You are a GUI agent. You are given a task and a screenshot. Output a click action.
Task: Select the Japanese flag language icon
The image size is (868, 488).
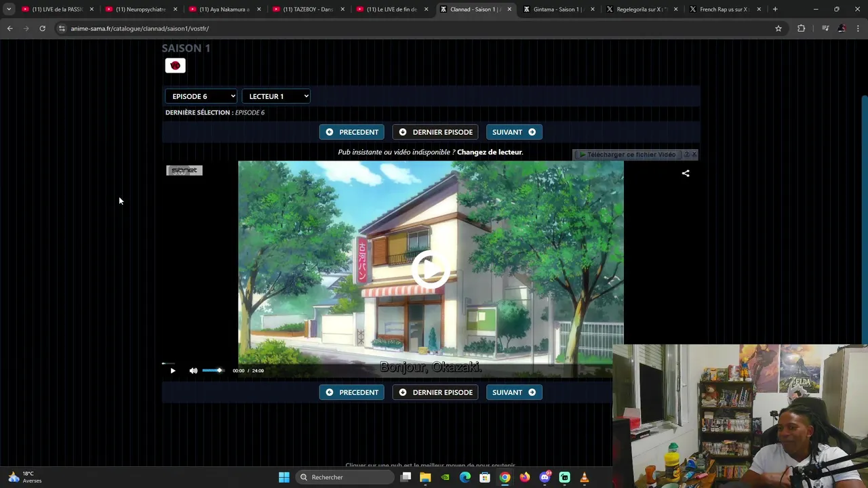coord(175,66)
